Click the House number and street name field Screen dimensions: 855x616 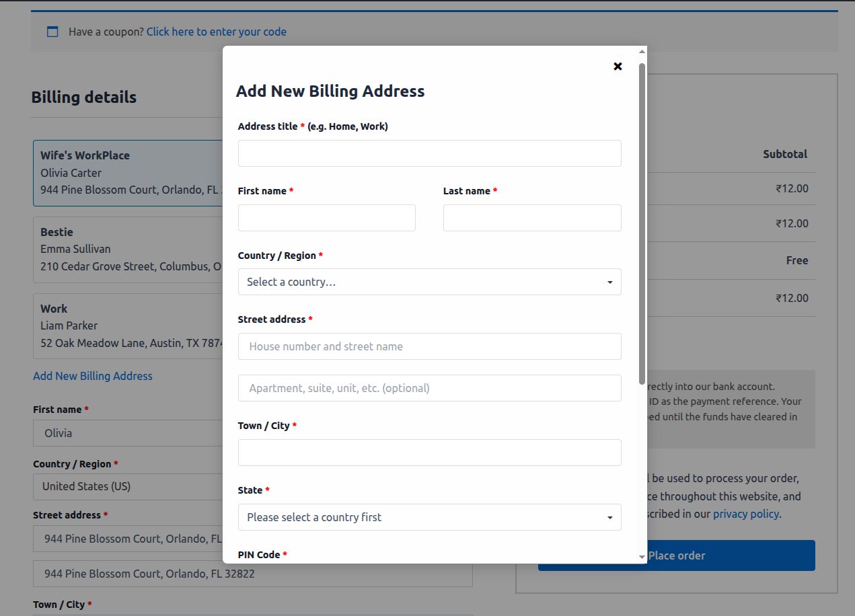coord(429,346)
